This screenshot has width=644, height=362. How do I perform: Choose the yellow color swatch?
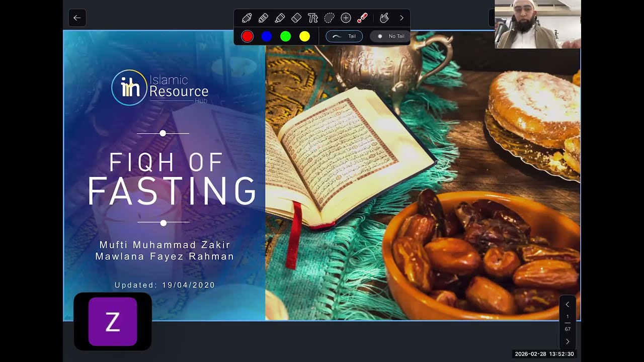pyautogui.click(x=304, y=36)
